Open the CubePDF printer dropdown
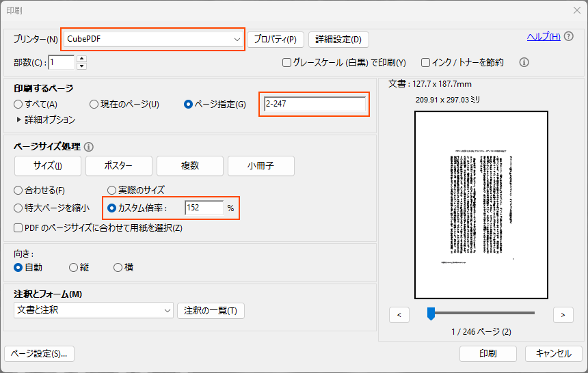 click(x=152, y=39)
